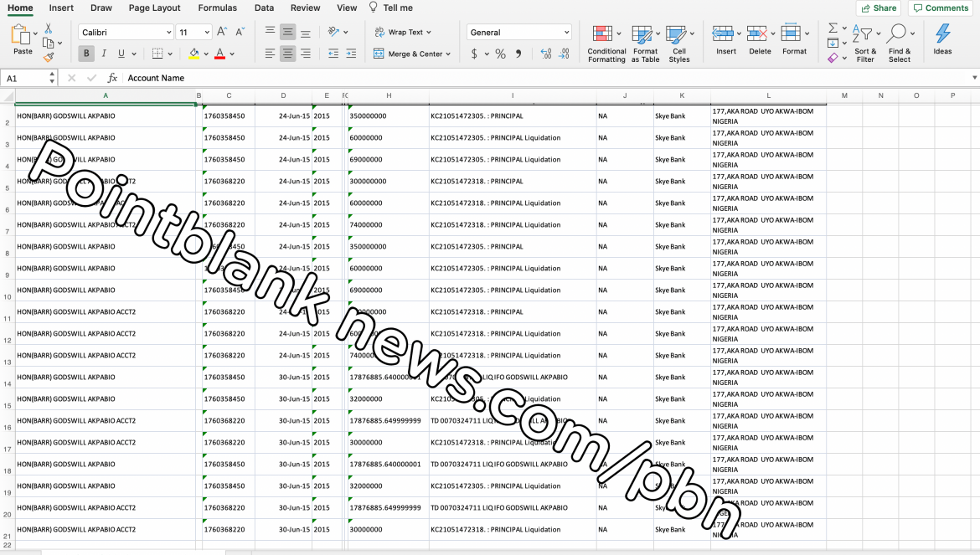The width and height of the screenshot is (980, 555).
Task: Apply accounting dollar number format
Action: tap(474, 54)
